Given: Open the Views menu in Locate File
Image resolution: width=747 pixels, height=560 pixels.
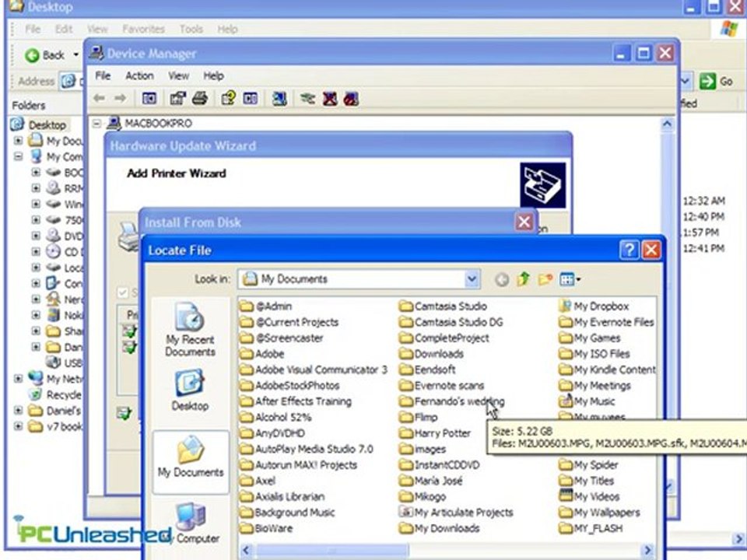Looking at the screenshot, I should [570, 279].
